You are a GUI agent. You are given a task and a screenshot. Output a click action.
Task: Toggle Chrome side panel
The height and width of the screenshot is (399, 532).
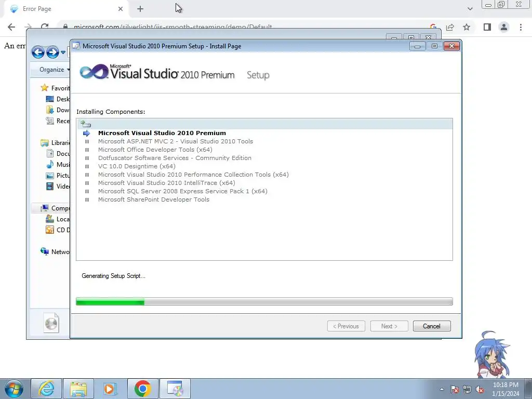487,27
